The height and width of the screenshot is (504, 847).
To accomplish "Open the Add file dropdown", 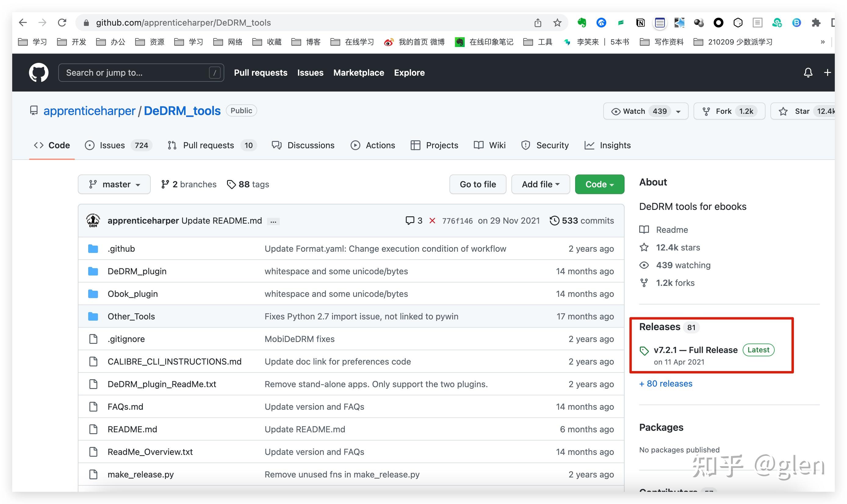I will click(540, 184).
